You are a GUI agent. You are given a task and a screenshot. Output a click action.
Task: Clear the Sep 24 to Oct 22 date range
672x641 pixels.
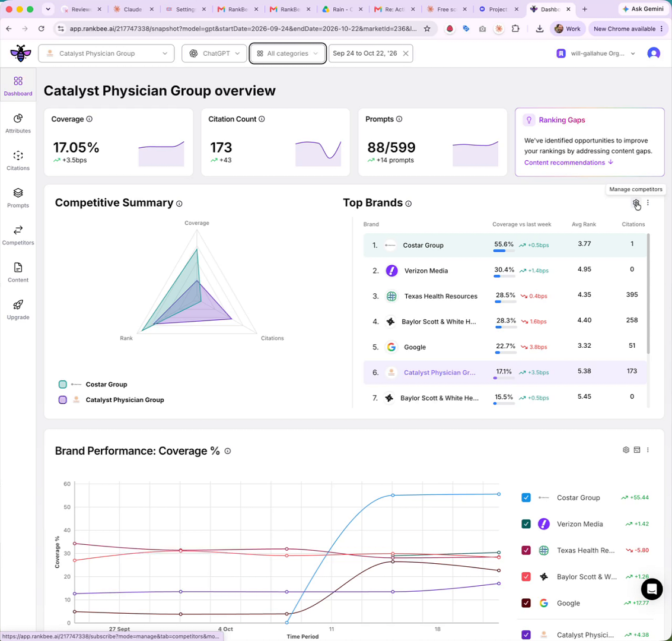(x=406, y=53)
